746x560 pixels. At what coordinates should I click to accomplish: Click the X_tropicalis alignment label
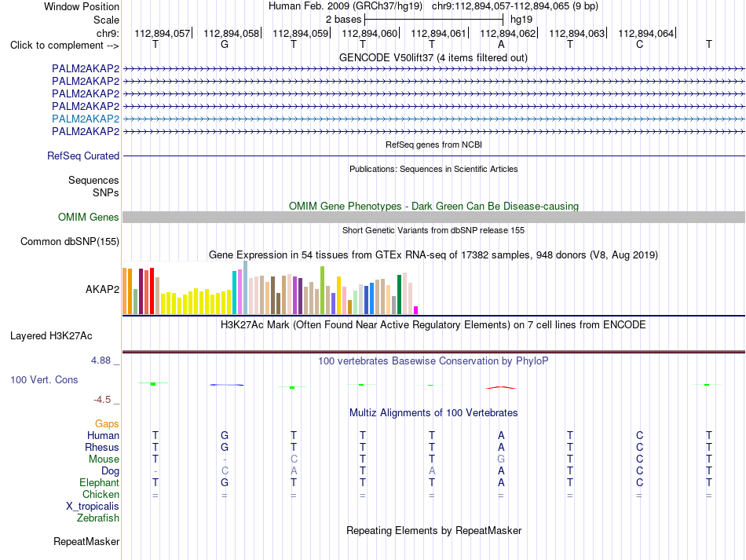pyautogui.click(x=93, y=506)
